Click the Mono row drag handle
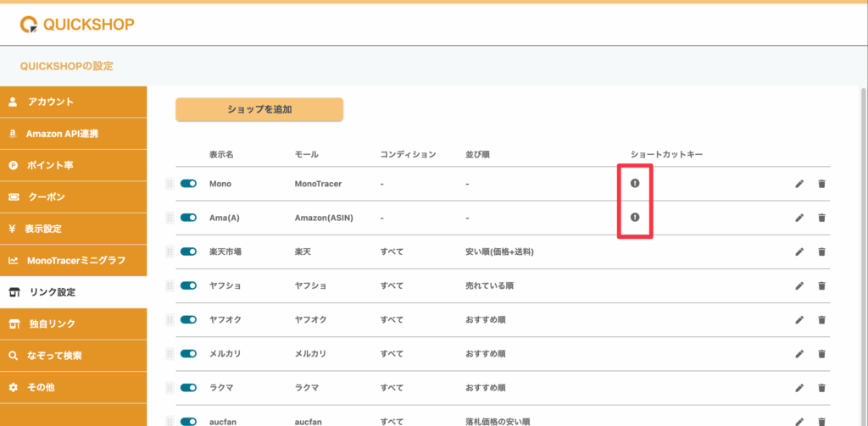Image resolution: width=868 pixels, height=426 pixels. (170, 184)
